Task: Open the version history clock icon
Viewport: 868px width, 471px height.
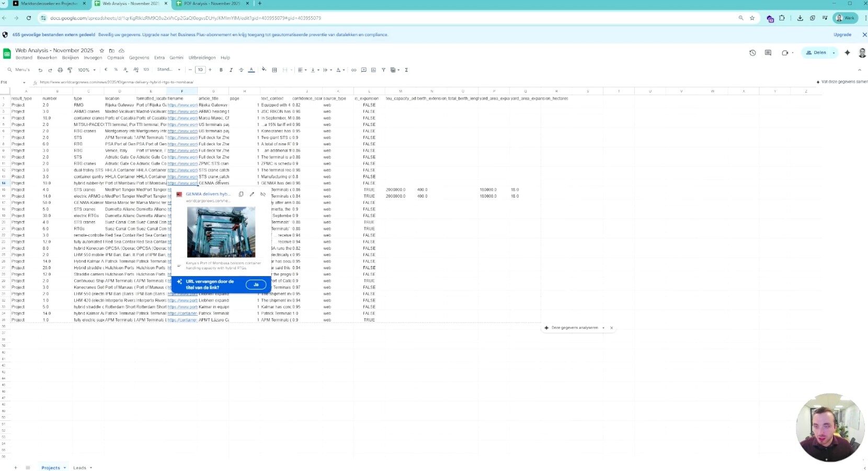Action: (x=752, y=53)
